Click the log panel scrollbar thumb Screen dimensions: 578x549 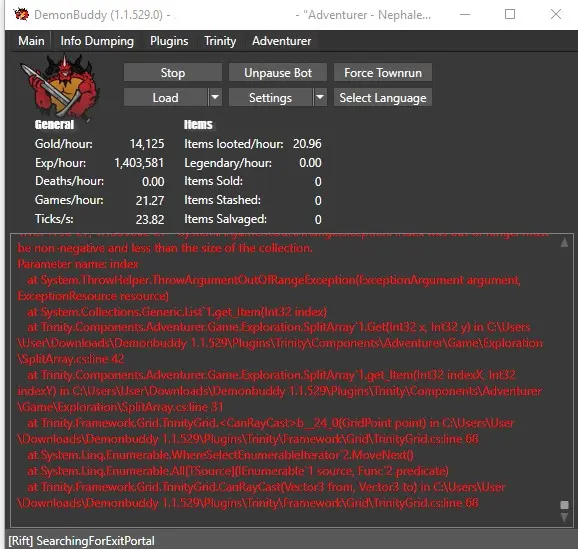pyautogui.click(x=564, y=505)
